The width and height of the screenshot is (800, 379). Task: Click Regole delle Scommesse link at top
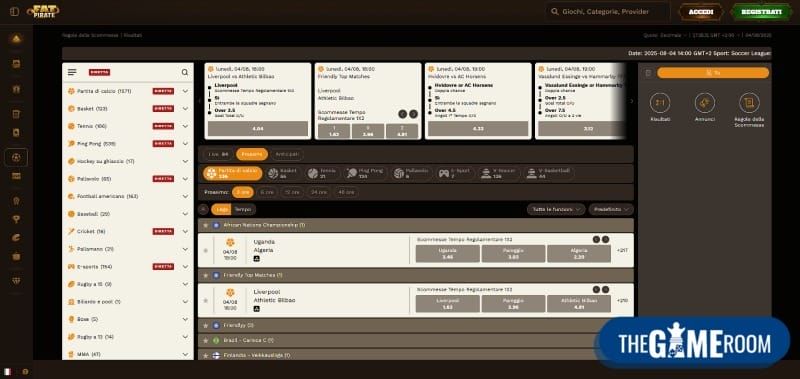(90, 35)
